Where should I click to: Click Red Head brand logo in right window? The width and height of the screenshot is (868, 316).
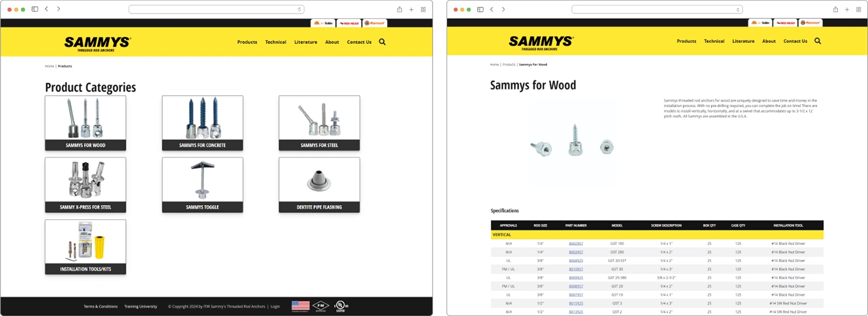[786, 23]
